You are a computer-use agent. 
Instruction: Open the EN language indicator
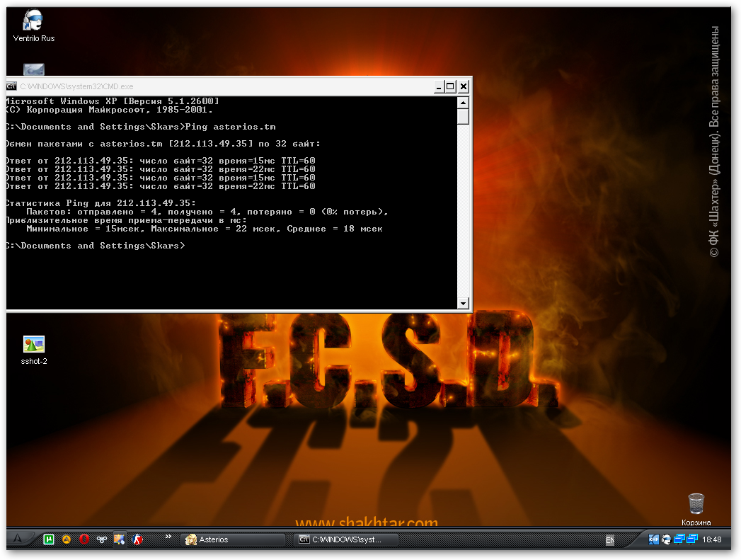click(x=610, y=539)
